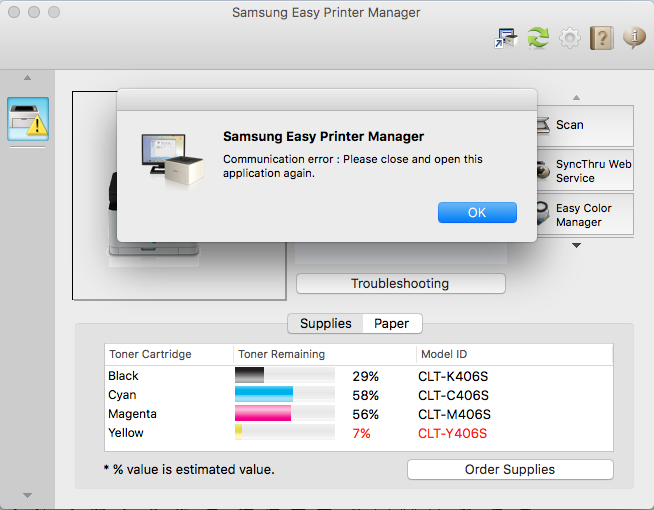Click the SyncThru Web Service icon
This screenshot has height=510, width=654.
(543, 171)
